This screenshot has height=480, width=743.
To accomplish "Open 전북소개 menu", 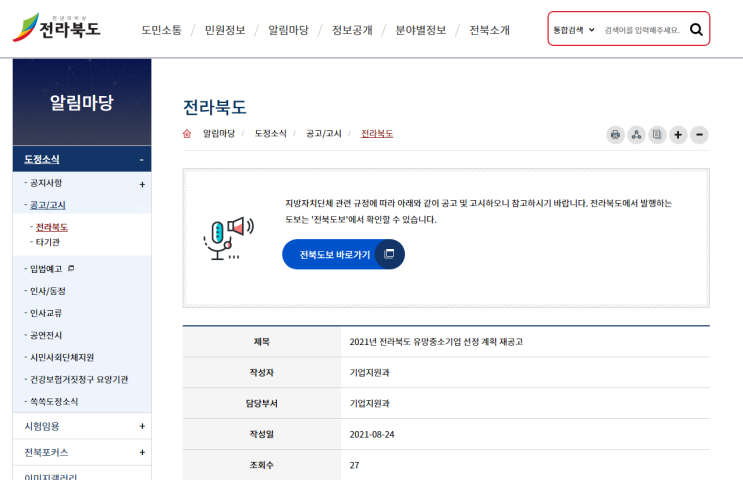I will click(x=489, y=30).
